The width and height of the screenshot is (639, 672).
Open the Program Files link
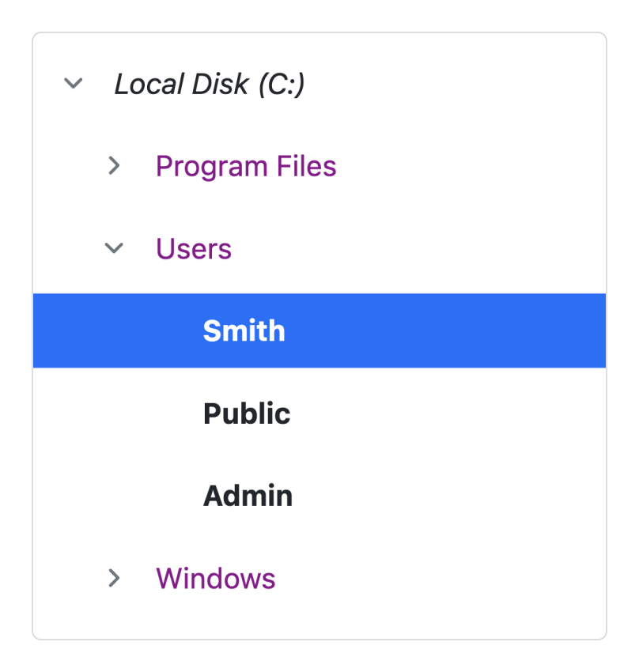pos(246,166)
